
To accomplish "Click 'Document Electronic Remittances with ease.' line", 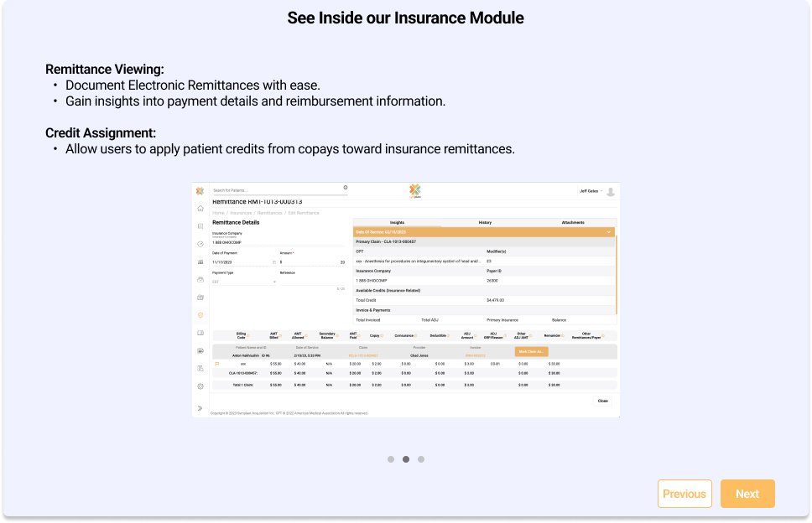I will (x=193, y=85).
